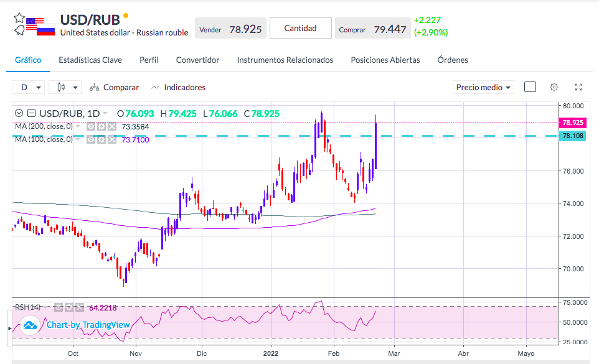
Task: Click the square layout icon beside Precio medio
Action: point(531,87)
